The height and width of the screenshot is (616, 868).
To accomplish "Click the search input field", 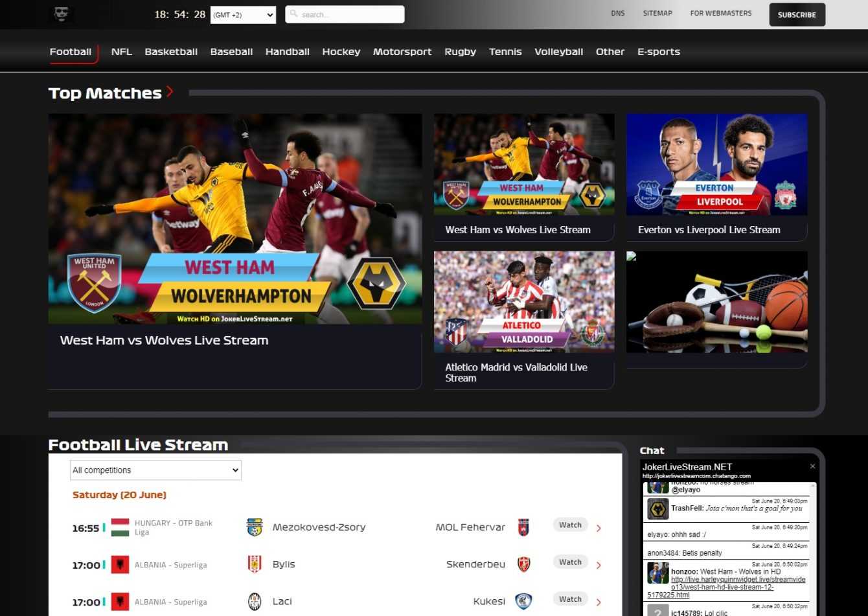I will pyautogui.click(x=345, y=14).
